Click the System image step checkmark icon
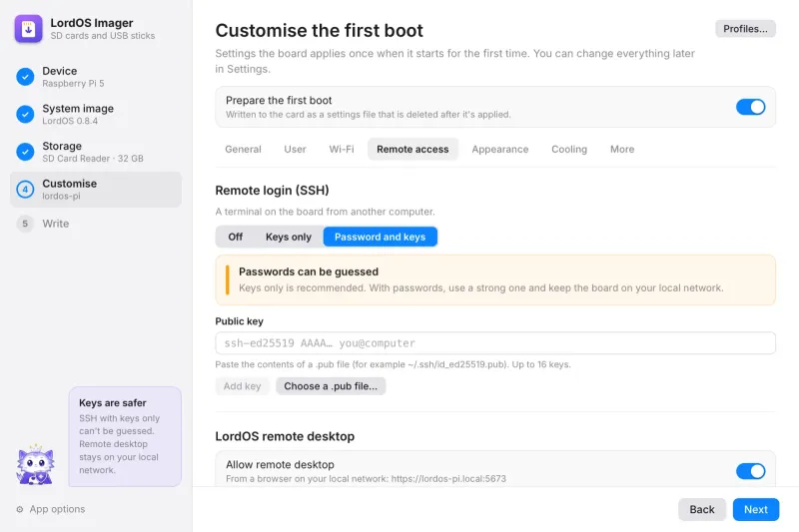 pyautogui.click(x=25, y=114)
